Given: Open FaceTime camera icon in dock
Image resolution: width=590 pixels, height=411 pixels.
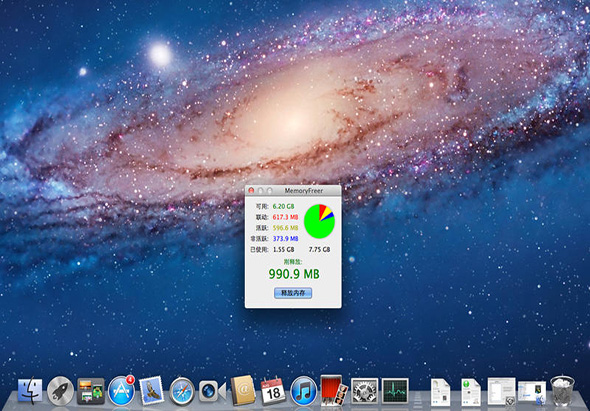Looking at the screenshot, I should (212, 391).
